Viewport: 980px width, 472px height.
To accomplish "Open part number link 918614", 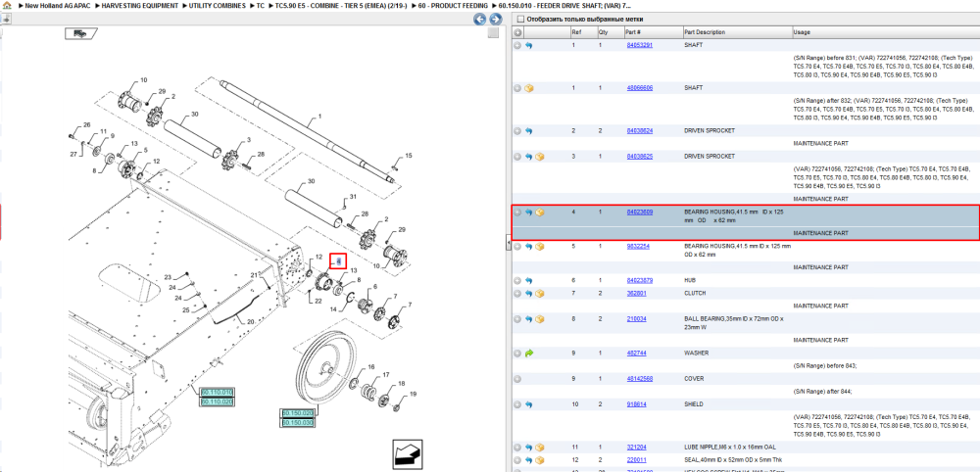I will 636,404.
